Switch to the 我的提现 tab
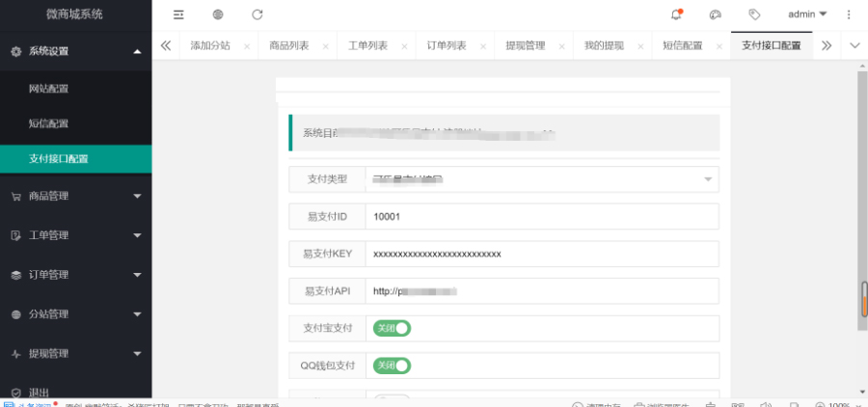The height and width of the screenshot is (407, 868). (x=604, y=46)
